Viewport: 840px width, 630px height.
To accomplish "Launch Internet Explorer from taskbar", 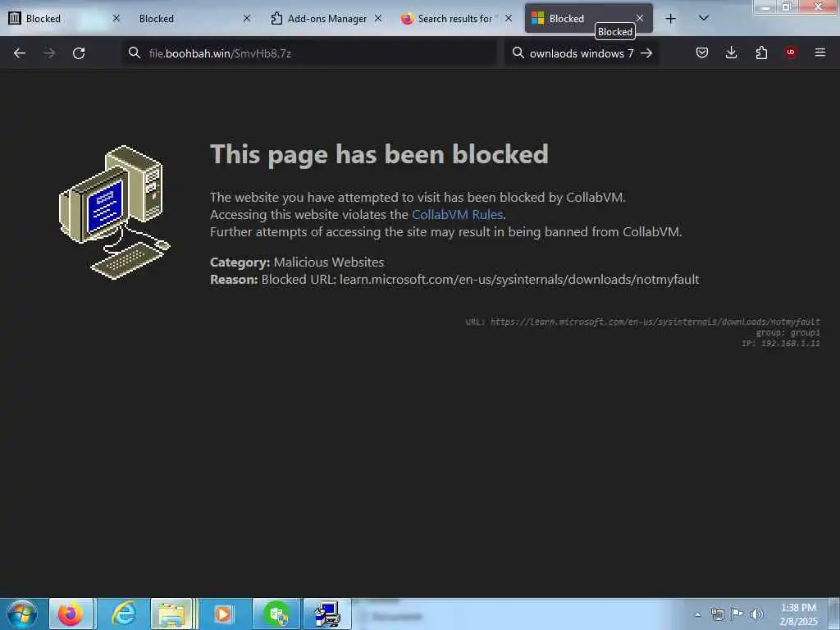I will pyautogui.click(x=123, y=614).
